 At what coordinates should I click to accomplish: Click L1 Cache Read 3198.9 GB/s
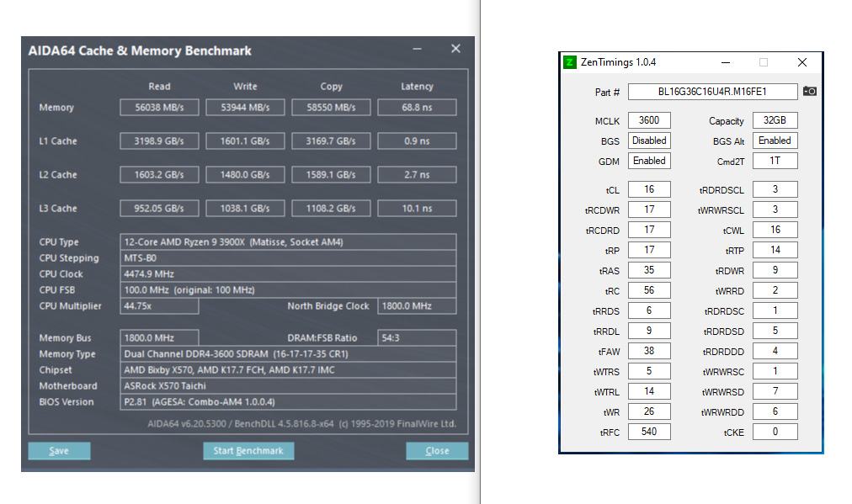[159, 141]
